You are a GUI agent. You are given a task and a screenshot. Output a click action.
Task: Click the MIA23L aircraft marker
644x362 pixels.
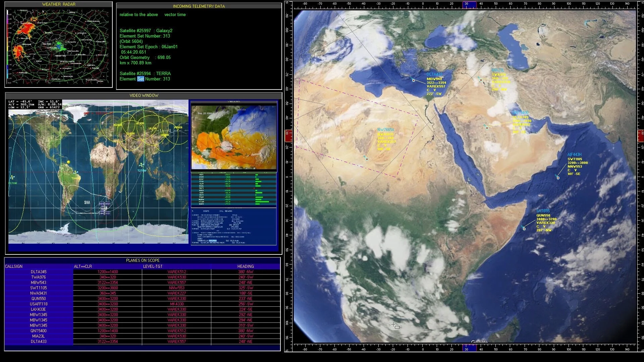click(481, 80)
